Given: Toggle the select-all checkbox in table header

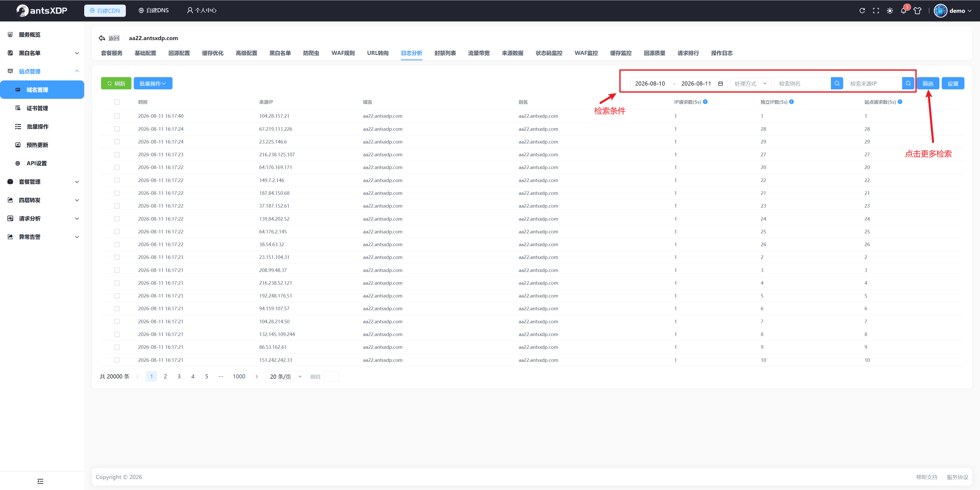Looking at the screenshot, I should point(117,102).
